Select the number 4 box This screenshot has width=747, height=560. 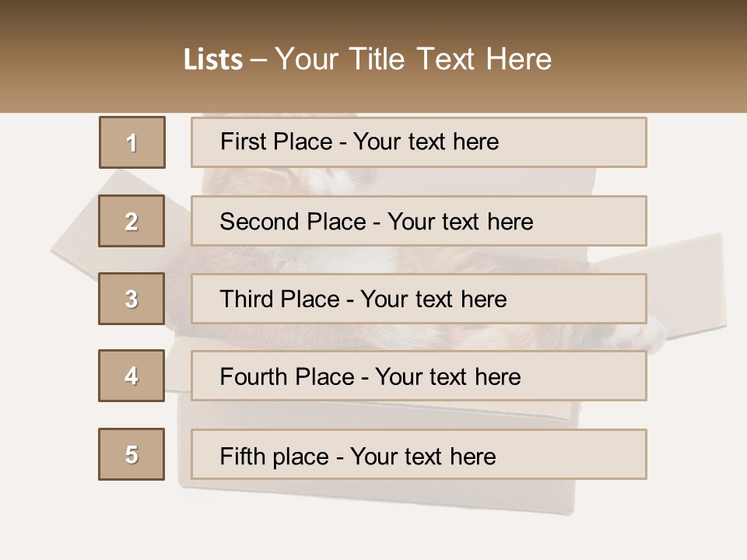click(132, 376)
